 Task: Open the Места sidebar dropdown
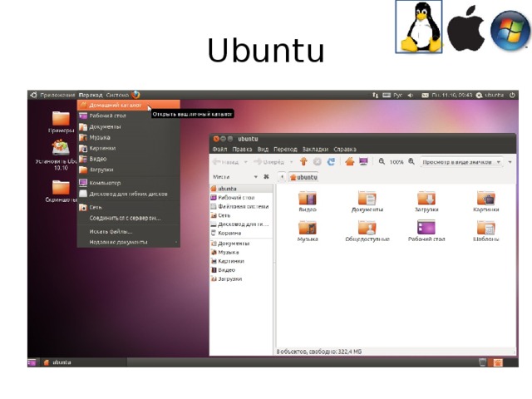tap(234, 177)
